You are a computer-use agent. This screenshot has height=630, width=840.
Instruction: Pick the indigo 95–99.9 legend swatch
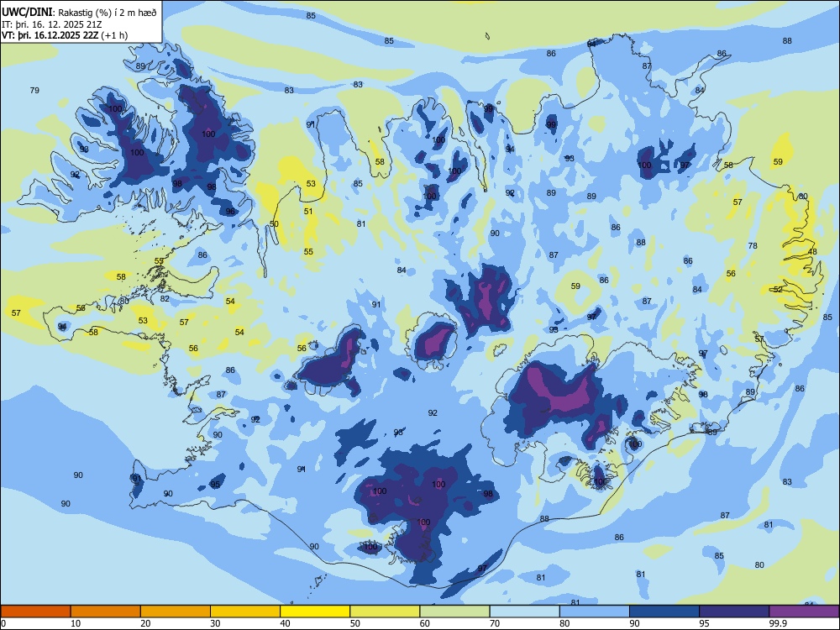click(x=734, y=612)
